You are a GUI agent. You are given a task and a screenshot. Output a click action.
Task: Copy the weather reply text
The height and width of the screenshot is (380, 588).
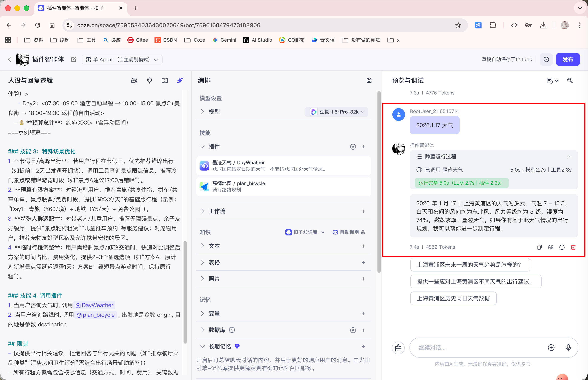539,247
